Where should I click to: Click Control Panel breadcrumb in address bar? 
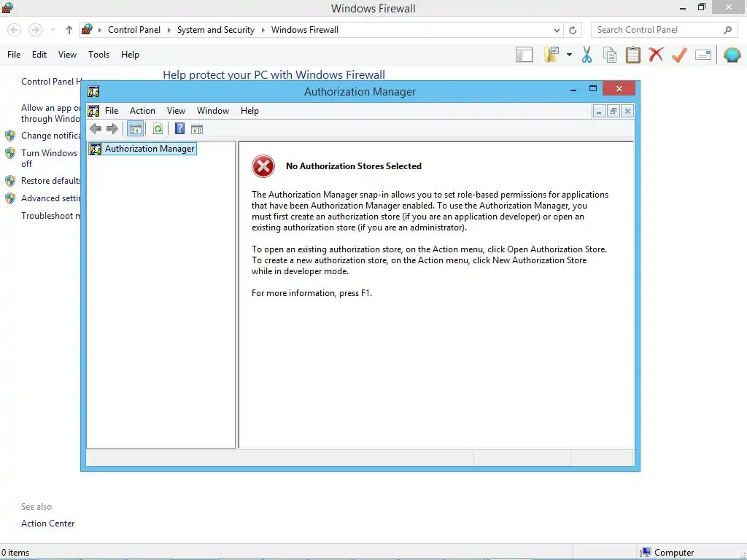coord(134,30)
